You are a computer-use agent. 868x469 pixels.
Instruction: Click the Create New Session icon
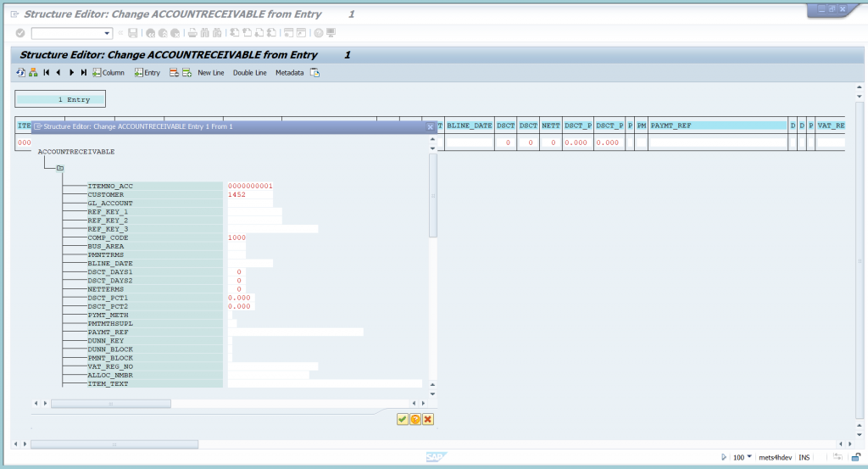(289, 33)
